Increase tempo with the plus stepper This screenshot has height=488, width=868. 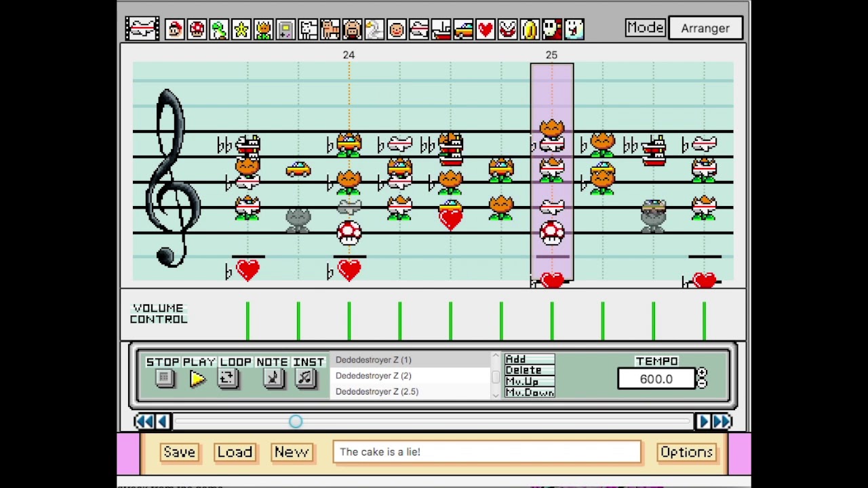(702, 373)
